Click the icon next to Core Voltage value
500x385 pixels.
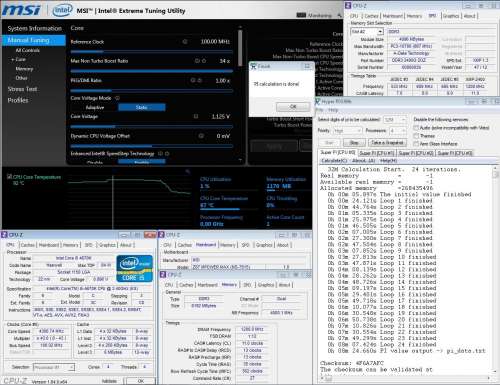tap(196, 116)
